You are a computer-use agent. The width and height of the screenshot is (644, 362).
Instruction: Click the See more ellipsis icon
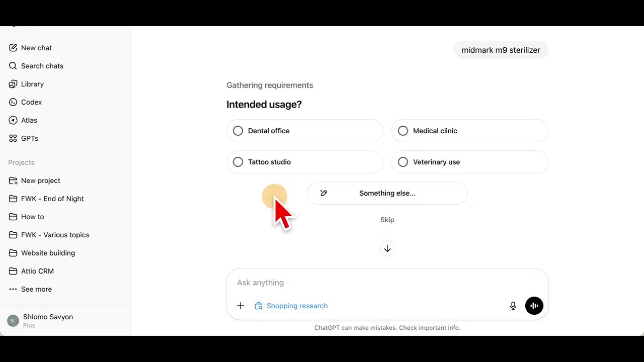(13, 289)
